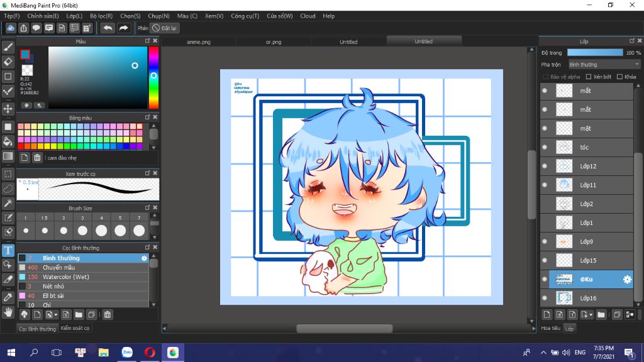
Task: Toggle visibility of Lớp16 layer
Action: point(545,299)
